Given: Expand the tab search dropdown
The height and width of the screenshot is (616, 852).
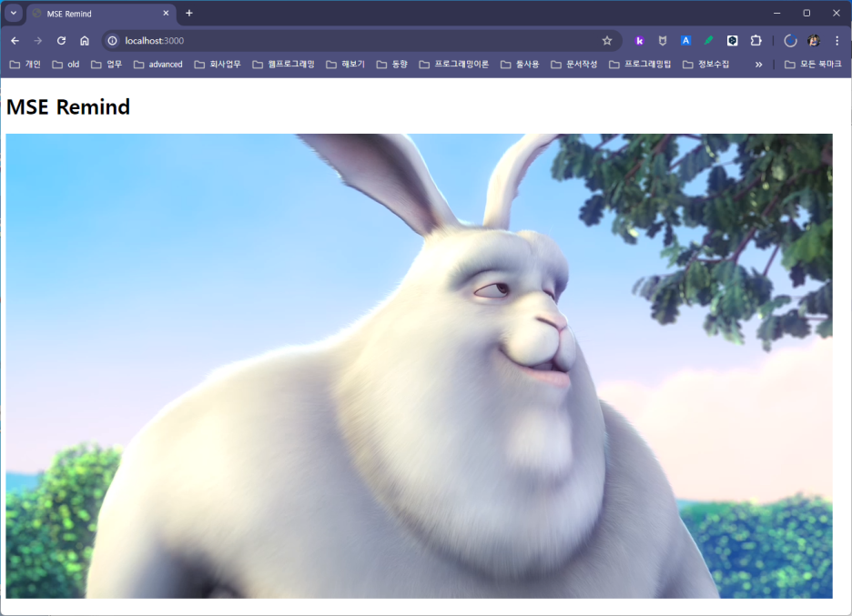Looking at the screenshot, I should click(14, 13).
